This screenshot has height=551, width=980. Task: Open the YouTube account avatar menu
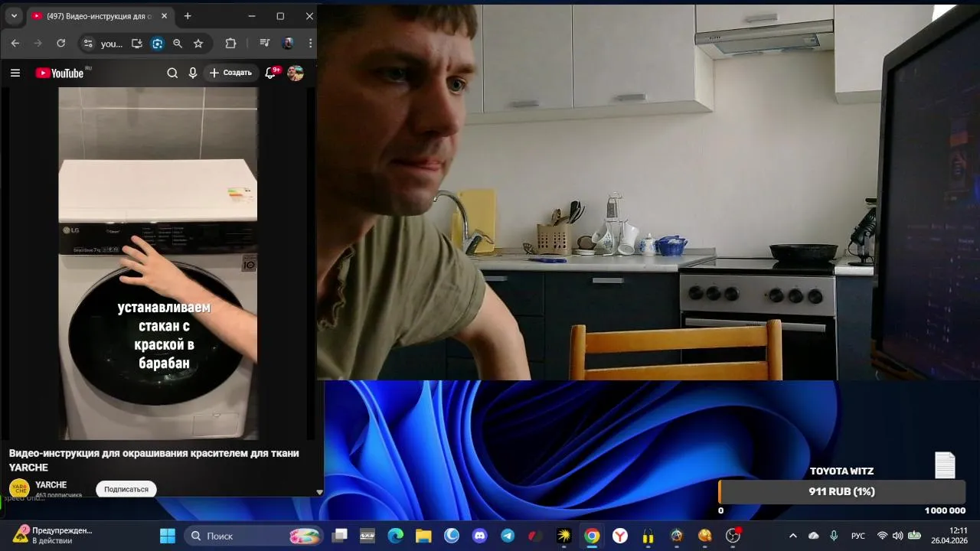click(x=296, y=73)
